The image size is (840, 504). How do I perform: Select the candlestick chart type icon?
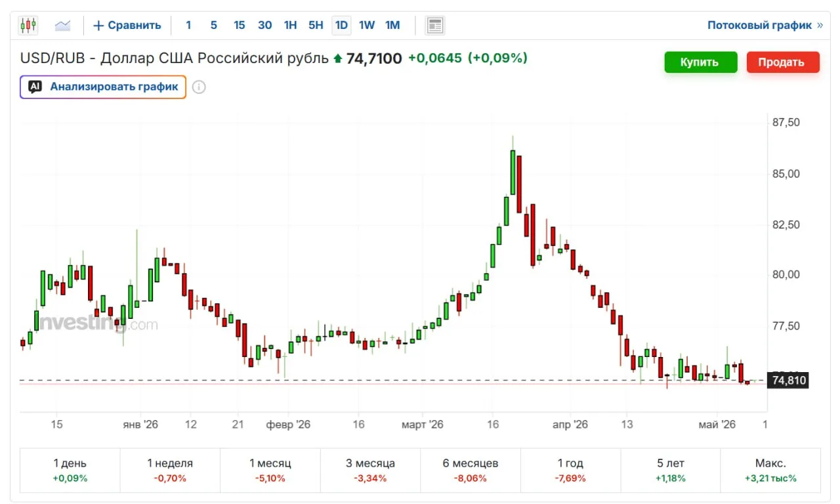click(28, 26)
